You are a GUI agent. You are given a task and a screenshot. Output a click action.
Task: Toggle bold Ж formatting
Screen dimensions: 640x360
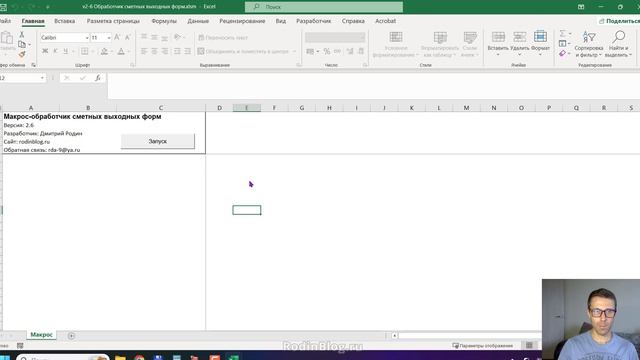tap(45, 51)
